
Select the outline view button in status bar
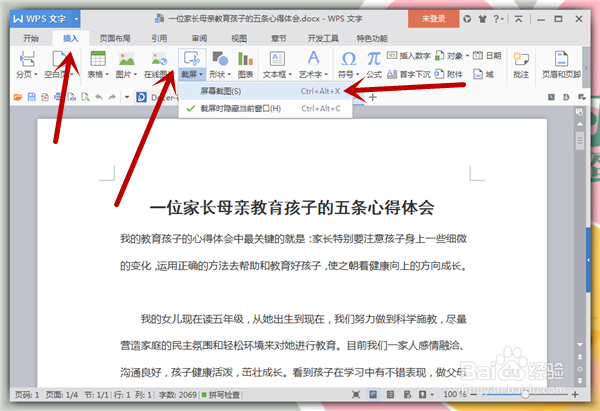(x=390, y=394)
